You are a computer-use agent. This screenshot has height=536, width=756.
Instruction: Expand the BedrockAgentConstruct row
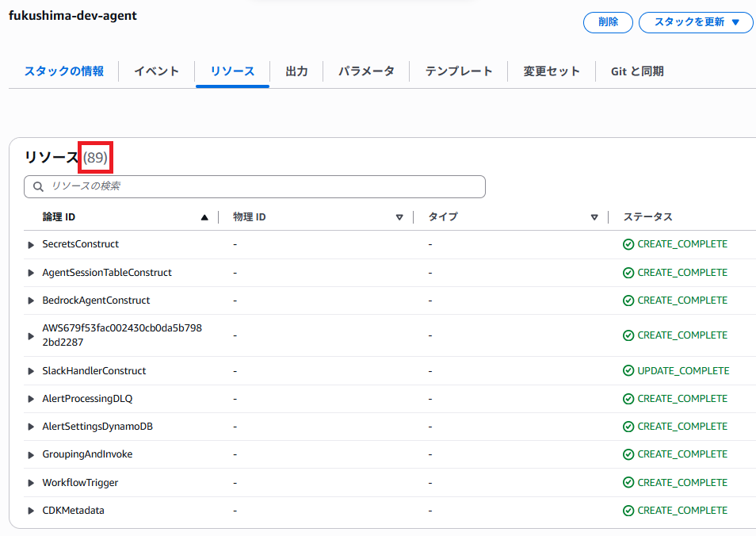click(31, 301)
